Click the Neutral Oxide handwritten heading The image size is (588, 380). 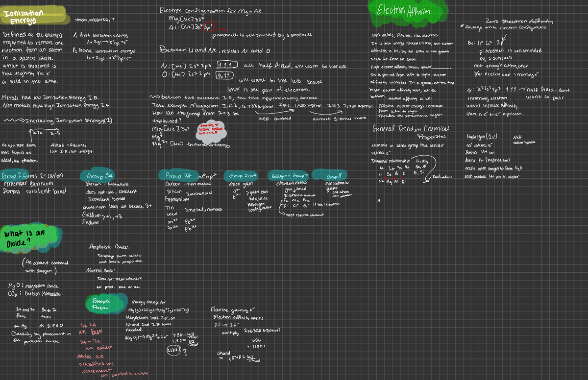[100, 270]
